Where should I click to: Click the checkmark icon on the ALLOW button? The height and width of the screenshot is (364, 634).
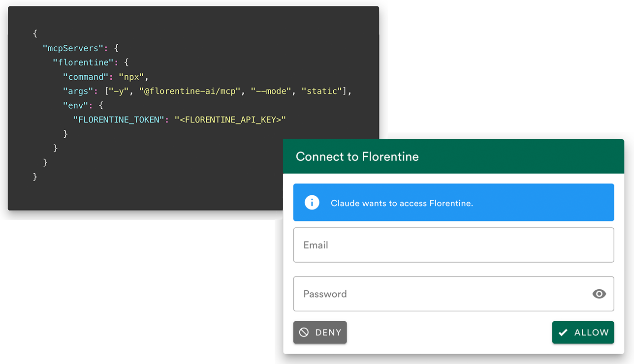[x=564, y=332]
